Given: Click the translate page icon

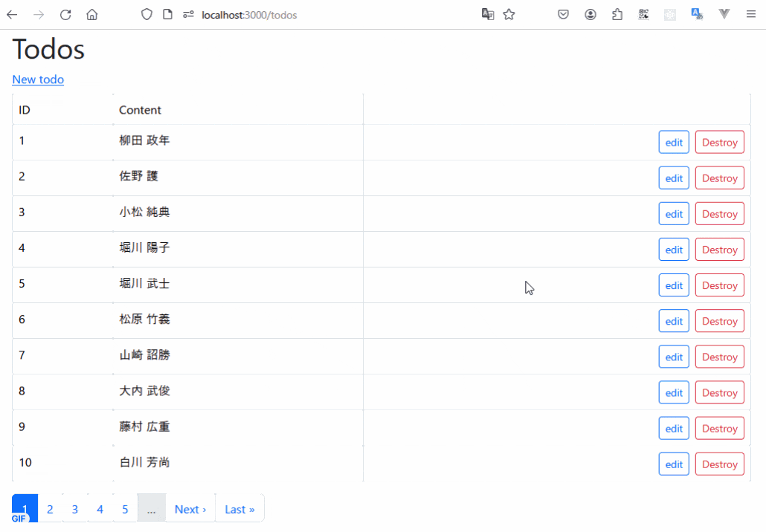Looking at the screenshot, I should 488,14.
